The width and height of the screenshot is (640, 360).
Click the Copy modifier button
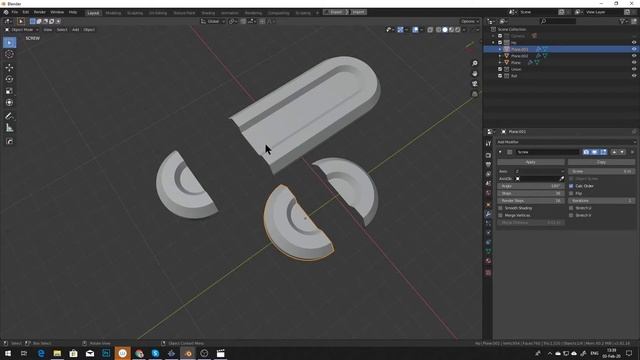point(601,162)
